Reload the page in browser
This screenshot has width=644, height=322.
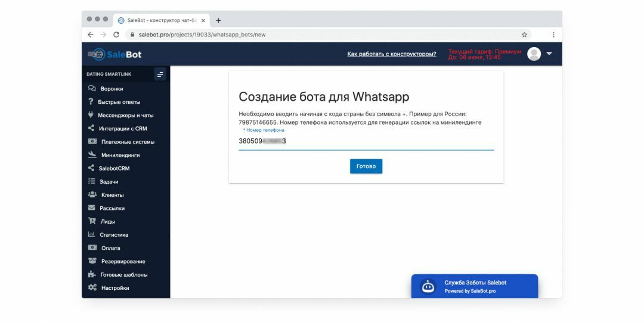tap(116, 35)
